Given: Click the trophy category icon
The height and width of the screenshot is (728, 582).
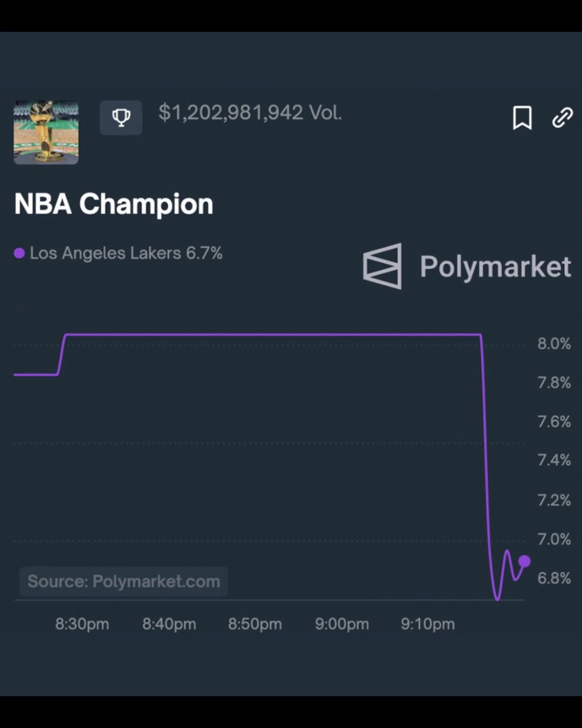Looking at the screenshot, I should click(x=121, y=117).
